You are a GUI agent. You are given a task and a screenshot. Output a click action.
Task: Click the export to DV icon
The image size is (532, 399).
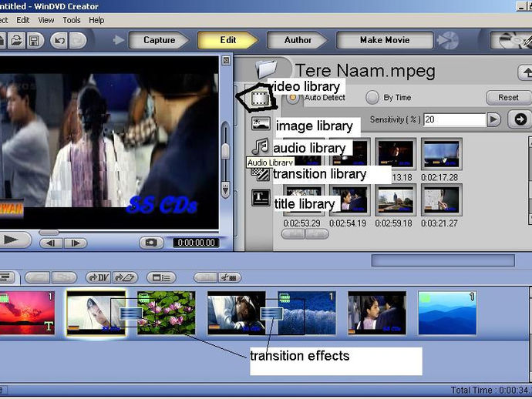pyautogui.click(x=99, y=278)
